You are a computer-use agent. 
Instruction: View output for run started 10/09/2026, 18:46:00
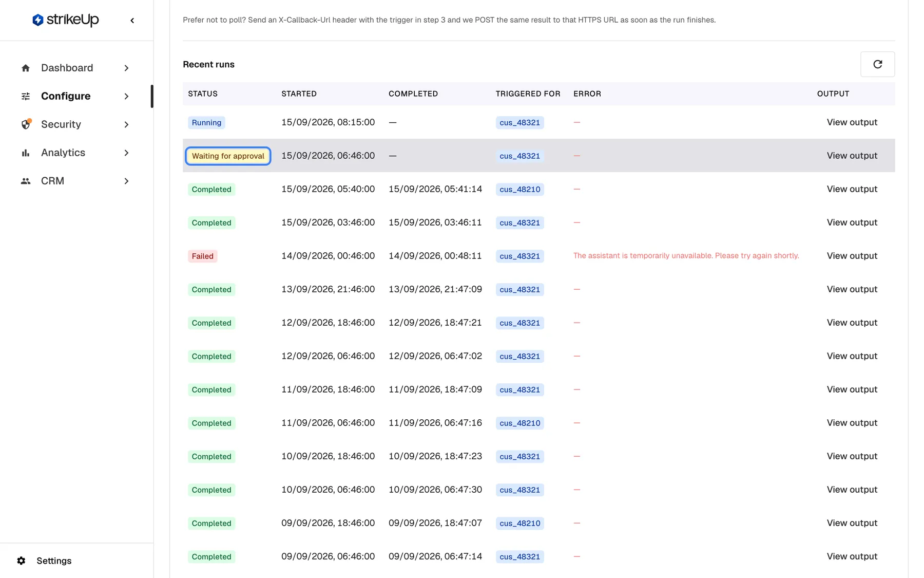[852, 456]
